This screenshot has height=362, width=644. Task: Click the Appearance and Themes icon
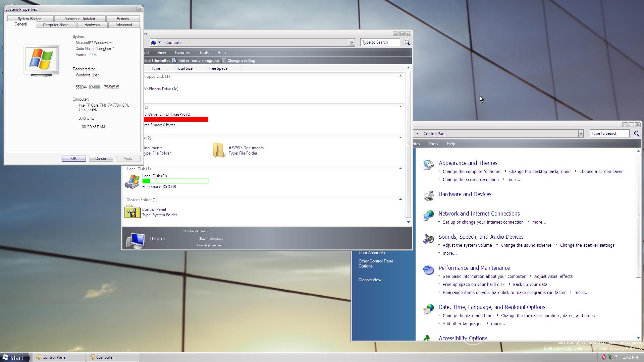(x=428, y=165)
